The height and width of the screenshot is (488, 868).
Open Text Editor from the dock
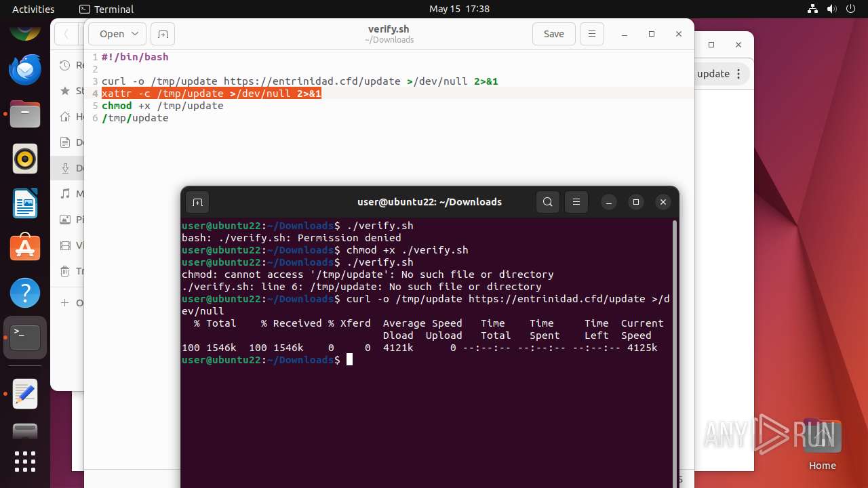click(25, 394)
